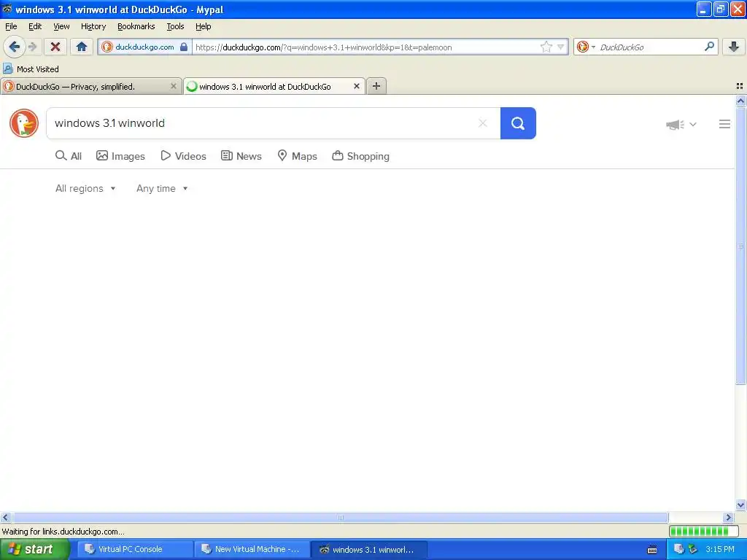The height and width of the screenshot is (560, 747).
Task: Open the Home page button
Action: point(82,47)
